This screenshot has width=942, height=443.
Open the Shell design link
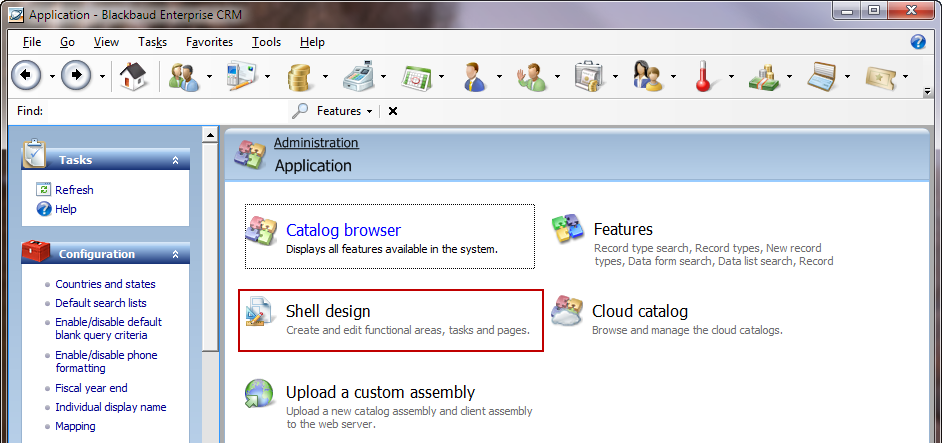(328, 311)
